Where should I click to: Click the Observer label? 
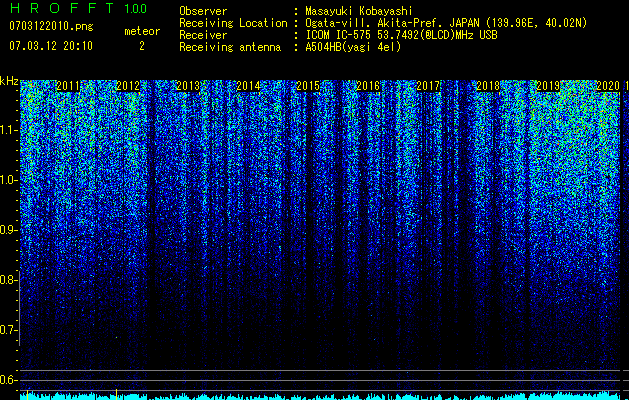[x=203, y=11]
